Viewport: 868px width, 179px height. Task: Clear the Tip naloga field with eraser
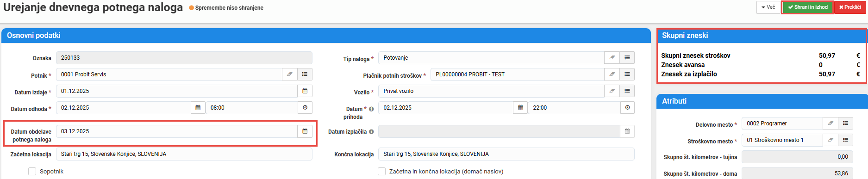(612, 57)
